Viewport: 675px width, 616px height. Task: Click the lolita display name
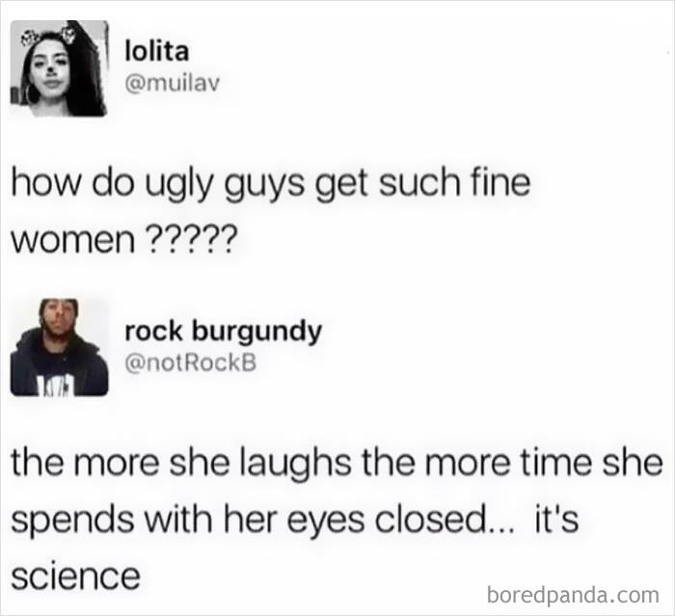click(x=156, y=51)
